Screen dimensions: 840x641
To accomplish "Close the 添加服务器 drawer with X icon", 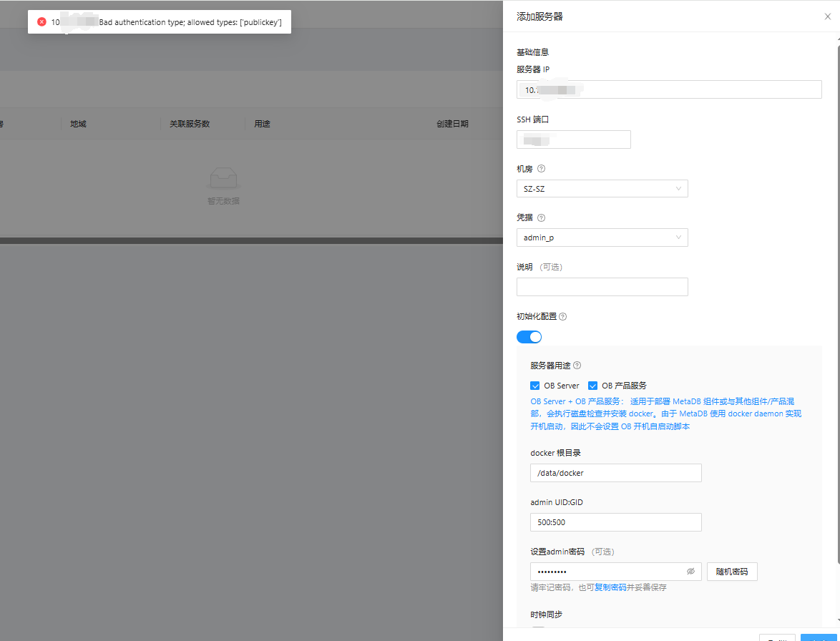I will (x=828, y=16).
